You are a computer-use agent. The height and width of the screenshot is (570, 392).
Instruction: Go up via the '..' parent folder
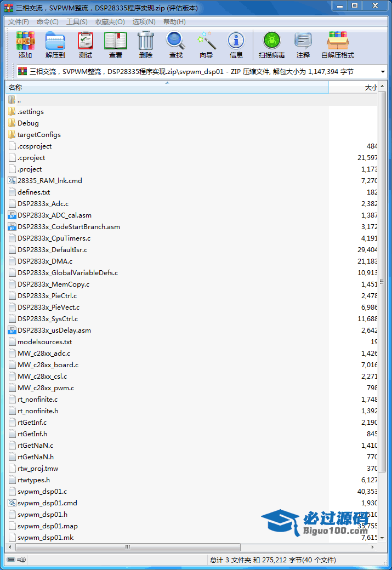[19, 100]
